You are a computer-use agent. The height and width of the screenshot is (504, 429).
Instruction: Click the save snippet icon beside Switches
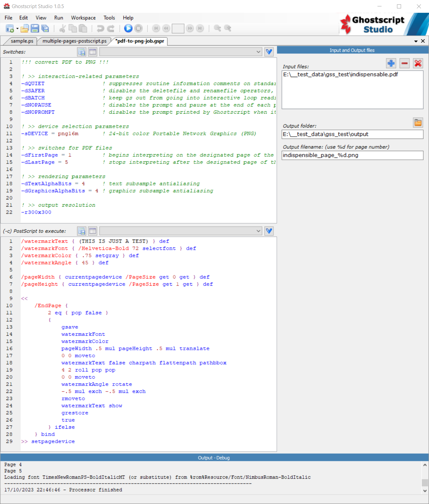[x=81, y=52]
